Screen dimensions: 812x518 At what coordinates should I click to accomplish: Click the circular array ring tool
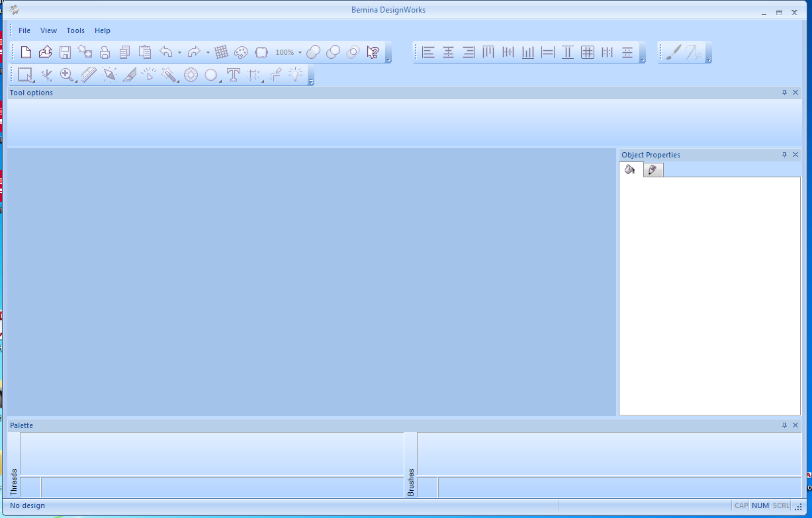click(x=191, y=75)
